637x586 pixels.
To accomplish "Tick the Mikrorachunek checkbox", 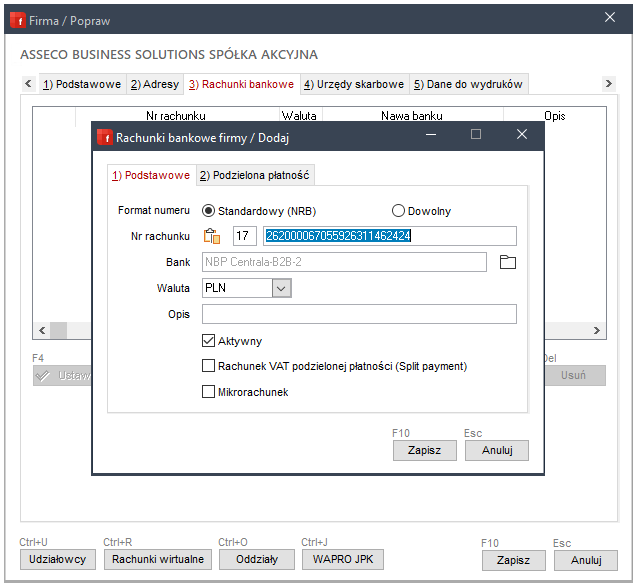I will (209, 392).
